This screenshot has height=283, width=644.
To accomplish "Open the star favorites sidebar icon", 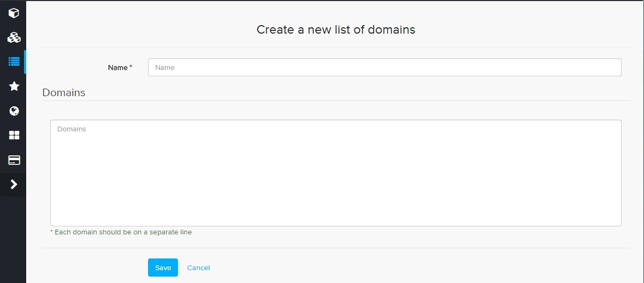I will [14, 86].
